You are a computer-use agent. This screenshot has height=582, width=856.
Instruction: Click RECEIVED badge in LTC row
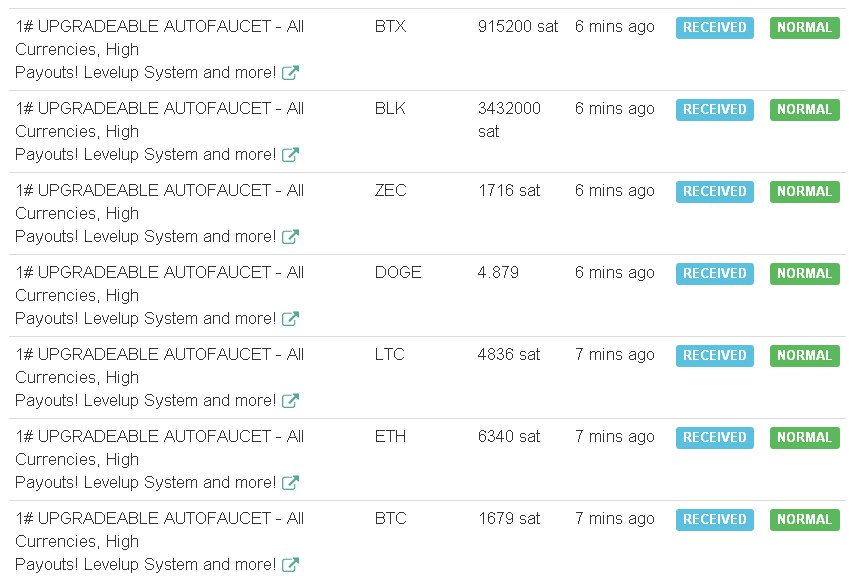(715, 355)
